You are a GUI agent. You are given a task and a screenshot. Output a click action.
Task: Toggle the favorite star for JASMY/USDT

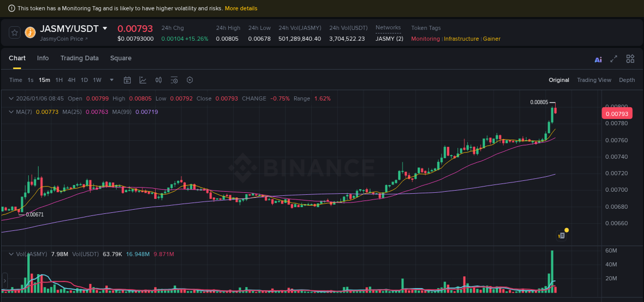pyautogui.click(x=14, y=32)
